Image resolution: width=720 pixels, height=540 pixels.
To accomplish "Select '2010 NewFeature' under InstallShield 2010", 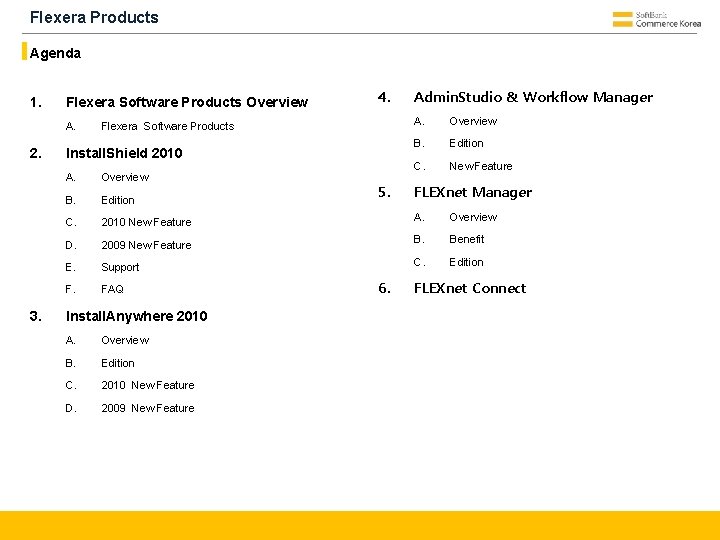I will click(x=146, y=222).
